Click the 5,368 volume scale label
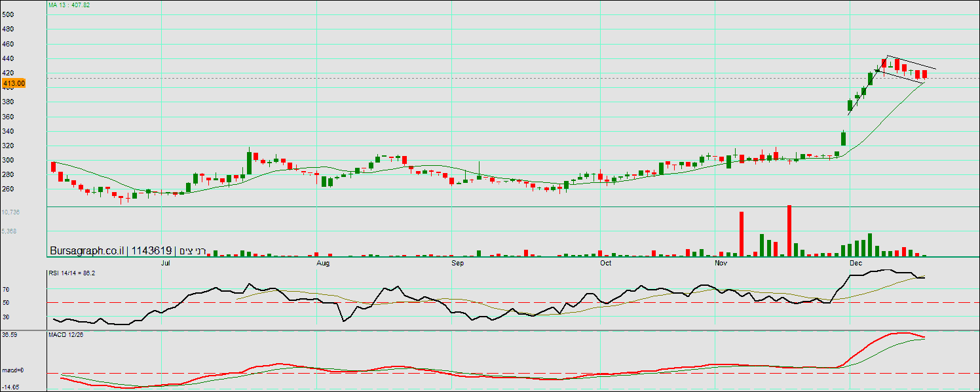 pyautogui.click(x=9, y=231)
